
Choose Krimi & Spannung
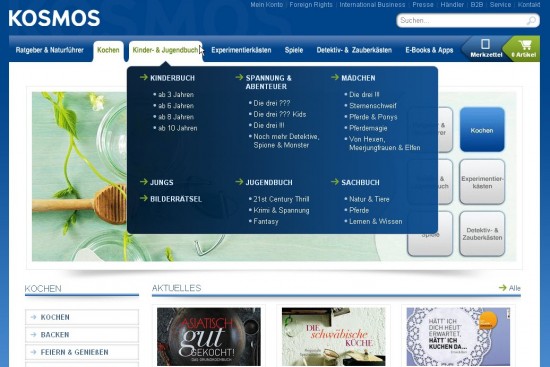(x=281, y=210)
